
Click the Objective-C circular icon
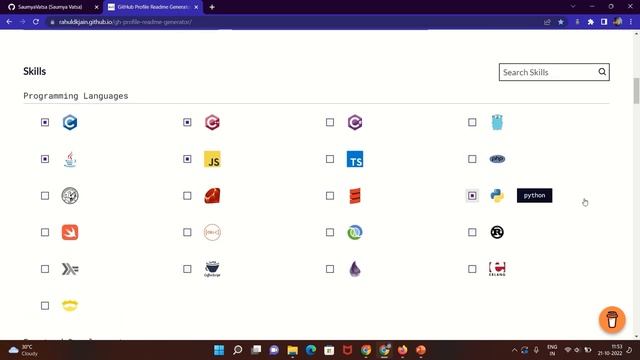point(212,232)
